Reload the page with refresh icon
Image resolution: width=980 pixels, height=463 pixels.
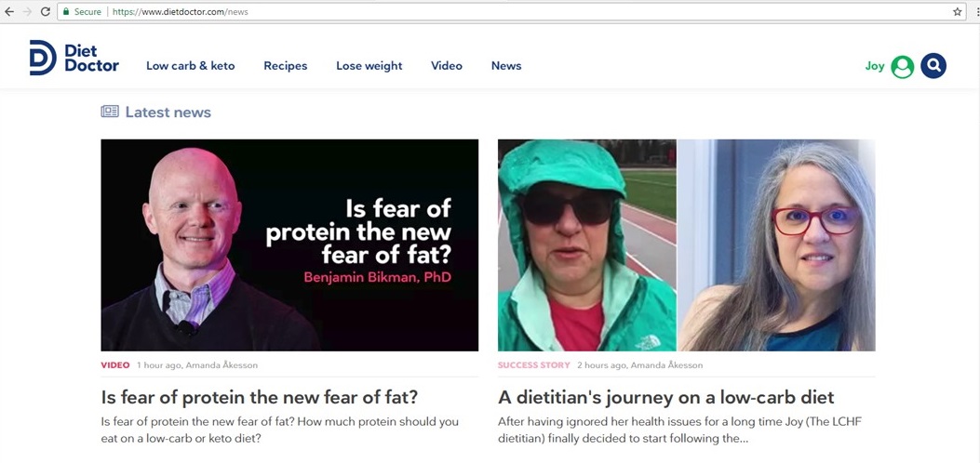(x=45, y=12)
